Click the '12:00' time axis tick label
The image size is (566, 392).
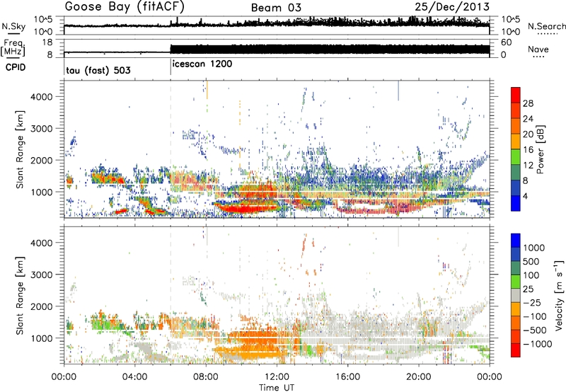pyautogui.click(x=277, y=377)
